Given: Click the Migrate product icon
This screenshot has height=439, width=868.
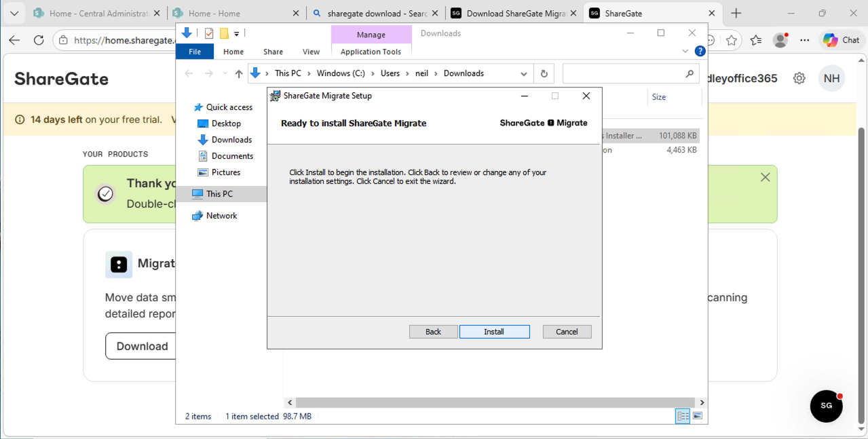Looking at the screenshot, I should pos(119,265).
